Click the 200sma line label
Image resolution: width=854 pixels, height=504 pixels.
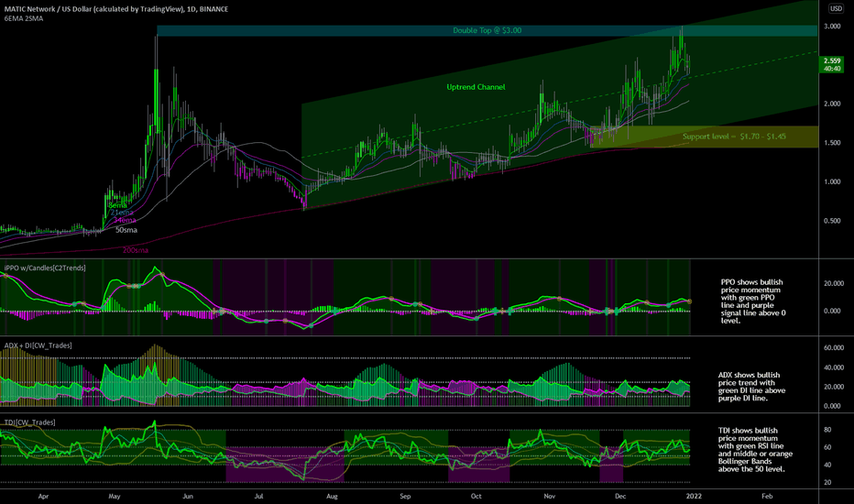coord(135,250)
